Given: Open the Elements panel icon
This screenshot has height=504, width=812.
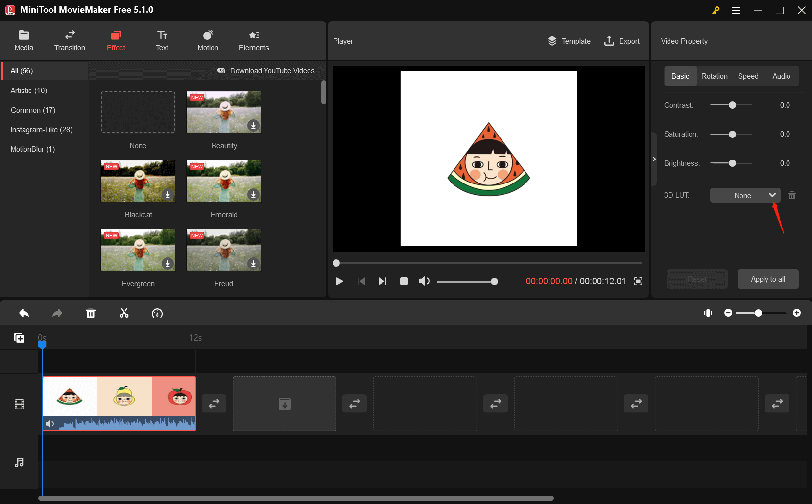Looking at the screenshot, I should coord(254,40).
